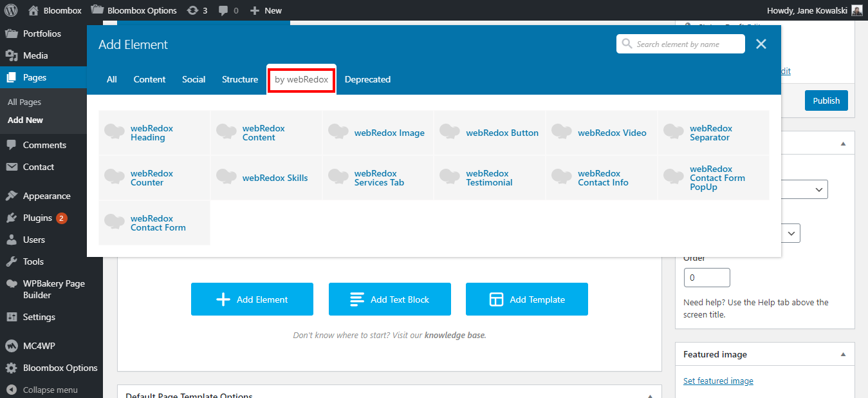Add webRedox Contact Form element

click(x=154, y=223)
